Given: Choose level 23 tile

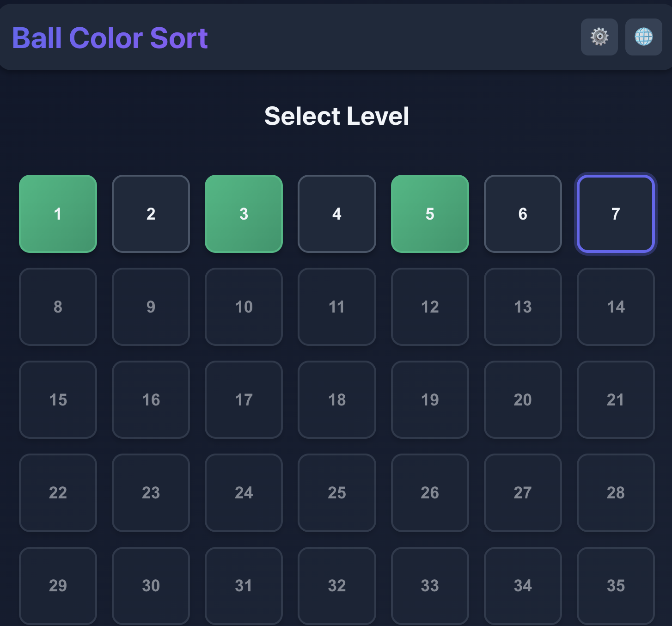Looking at the screenshot, I should (x=151, y=492).
